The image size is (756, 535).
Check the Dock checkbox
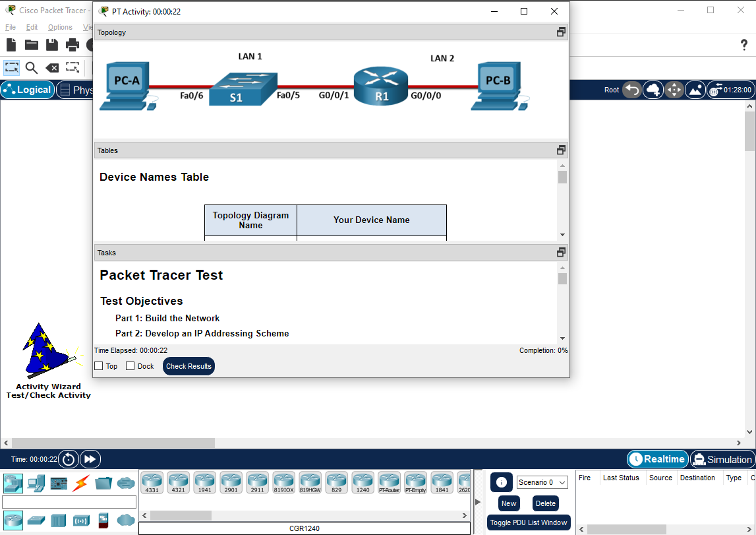tap(129, 365)
